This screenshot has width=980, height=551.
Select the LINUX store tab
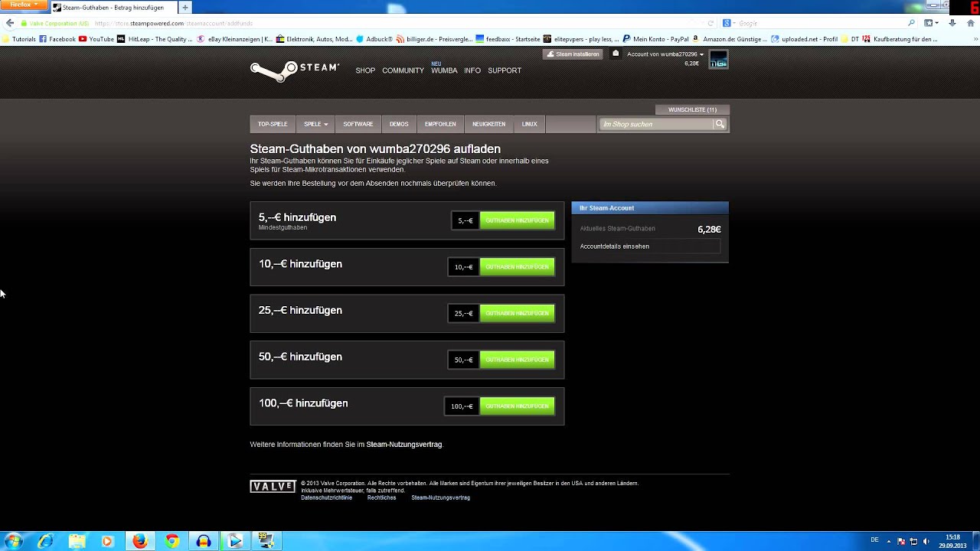pos(529,124)
